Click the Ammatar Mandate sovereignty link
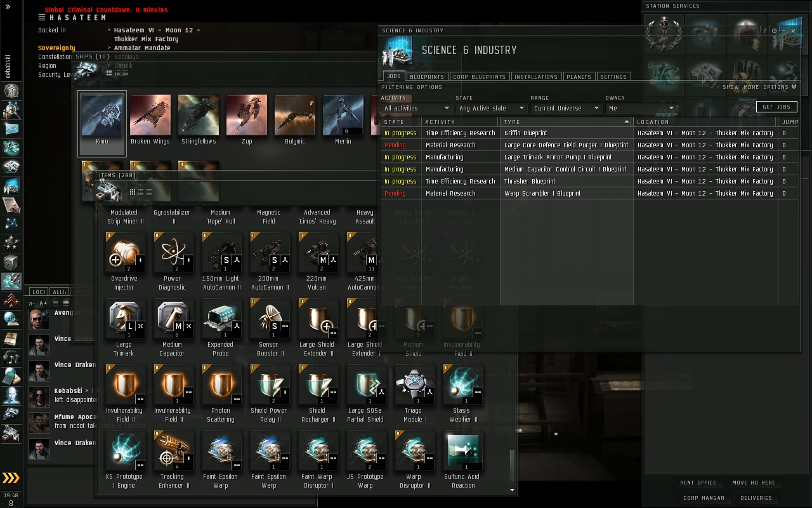The height and width of the screenshot is (508, 812). click(142, 48)
